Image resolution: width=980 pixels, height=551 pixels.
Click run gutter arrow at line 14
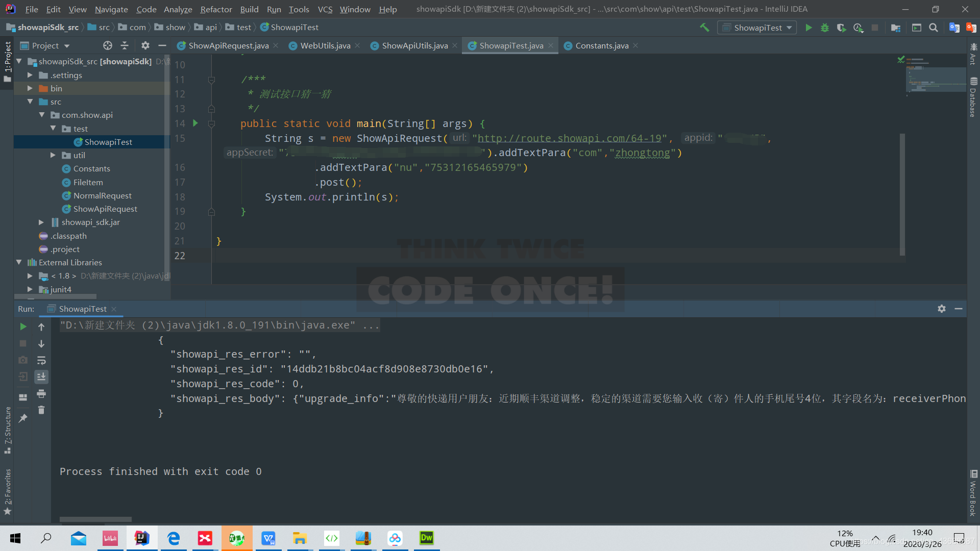(x=195, y=123)
